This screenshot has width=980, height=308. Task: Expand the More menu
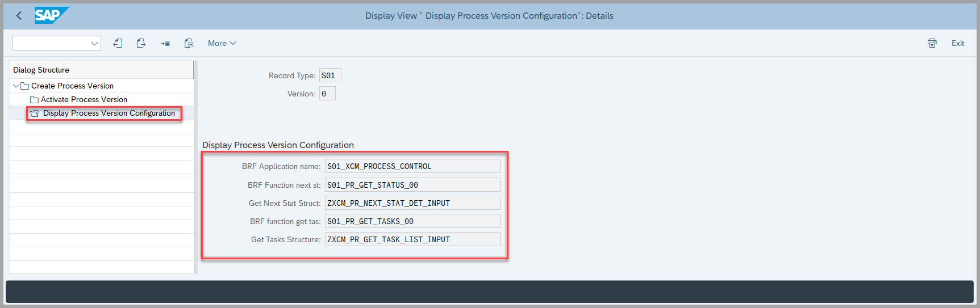pos(222,43)
